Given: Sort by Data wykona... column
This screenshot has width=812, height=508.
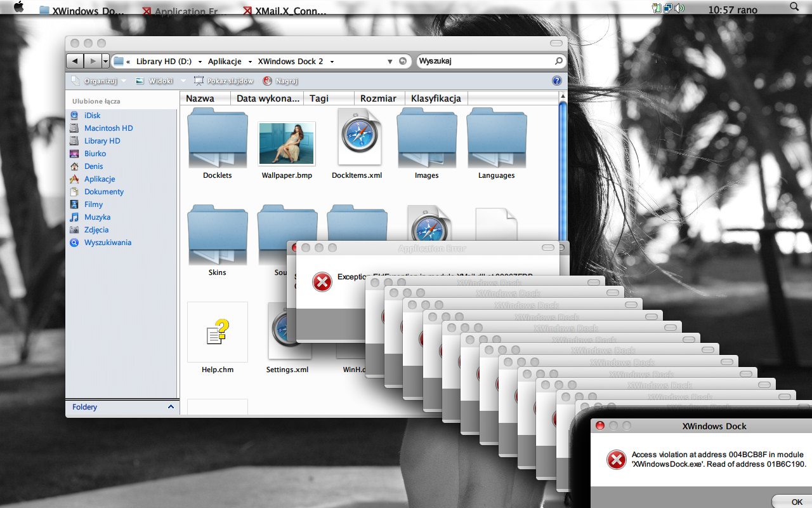Looking at the screenshot, I should (x=268, y=98).
